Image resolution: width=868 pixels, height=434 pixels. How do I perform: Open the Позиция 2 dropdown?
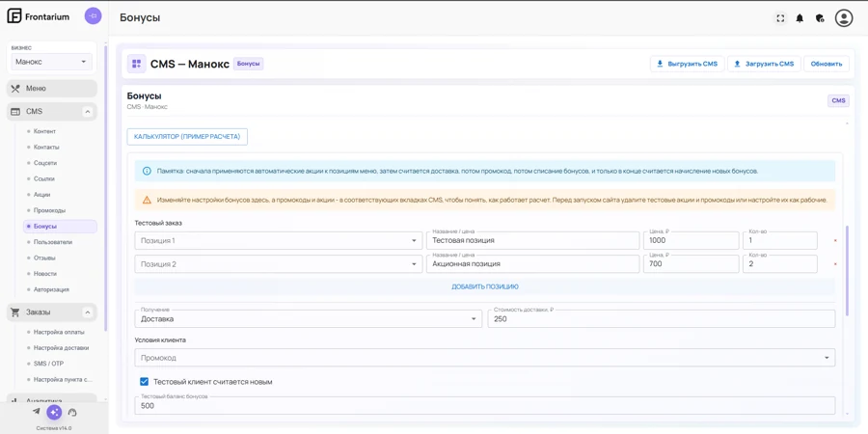click(x=279, y=264)
